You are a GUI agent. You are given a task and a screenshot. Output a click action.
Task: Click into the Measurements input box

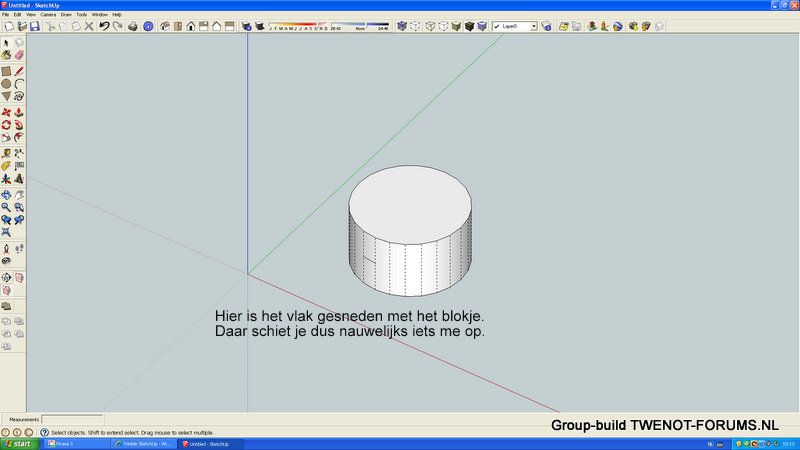point(72,419)
